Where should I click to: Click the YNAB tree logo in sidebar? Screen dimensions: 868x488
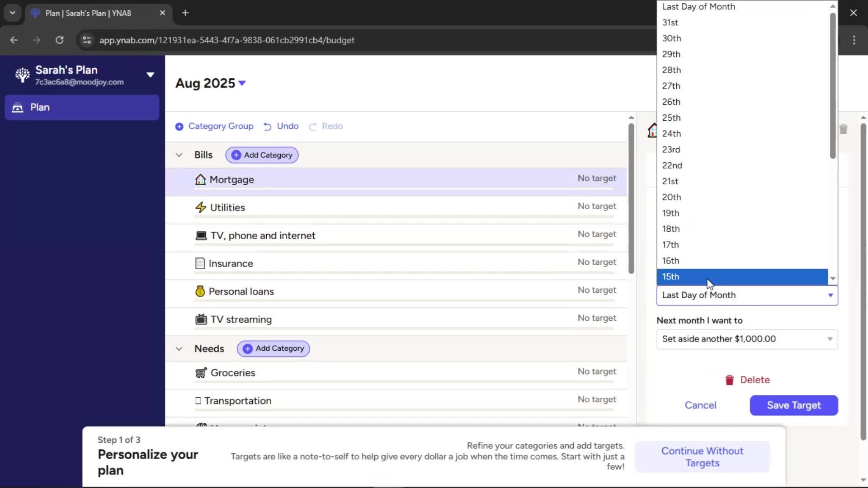click(x=22, y=75)
